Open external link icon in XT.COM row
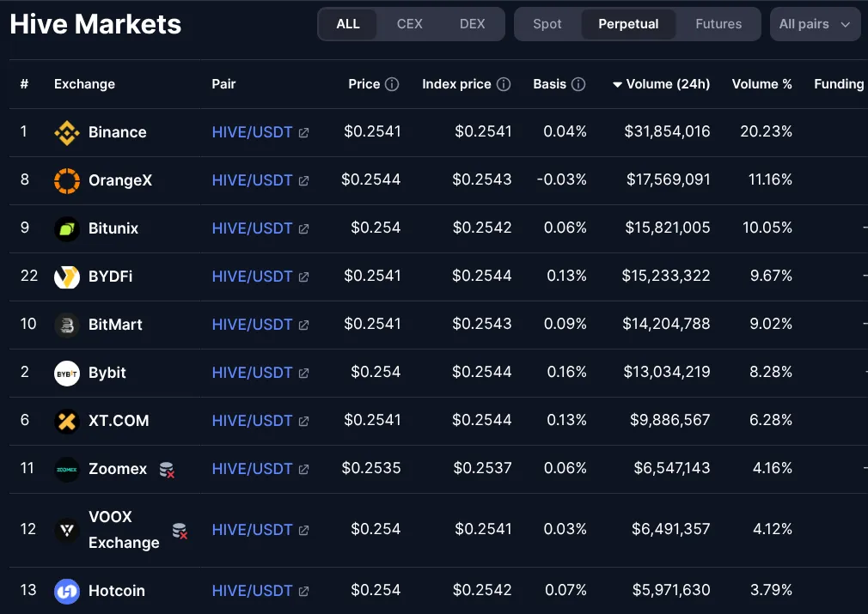The width and height of the screenshot is (868, 614). pyautogui.click(x=304, y=422)
